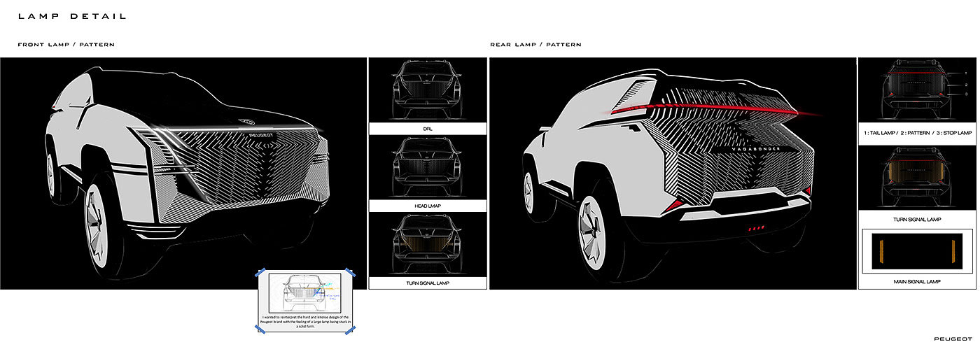This screenshot has height=347, width=980.
Task: Open the front turn signal thumbnail
Action: point(427,245)
